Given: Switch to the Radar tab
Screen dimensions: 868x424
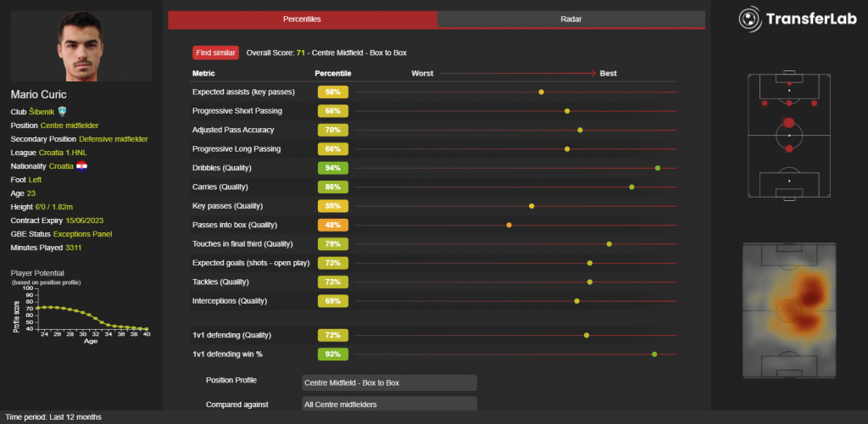Looking at the screenshot, I should pyautogui.click(x=570, y=19).
